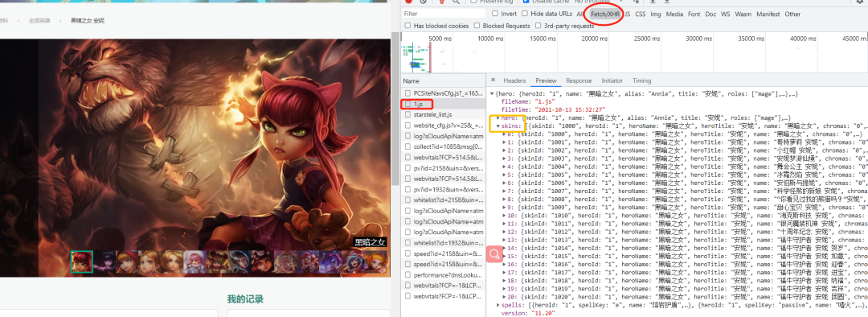Tick Has blocked cookies checkbox
868x317 pixels.
click(x=408, y=26)
